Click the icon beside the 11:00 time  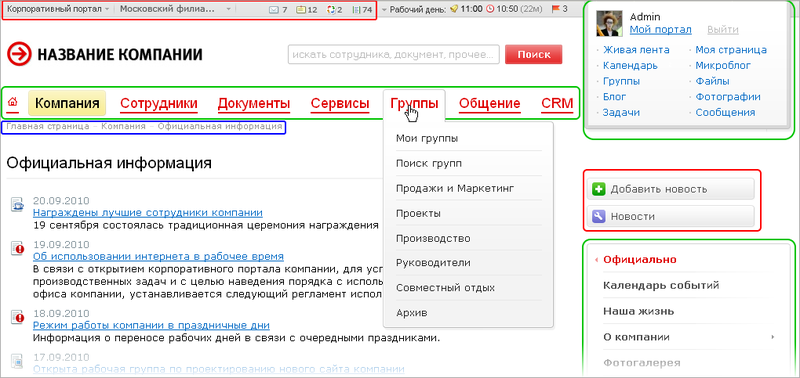[453, 9]
